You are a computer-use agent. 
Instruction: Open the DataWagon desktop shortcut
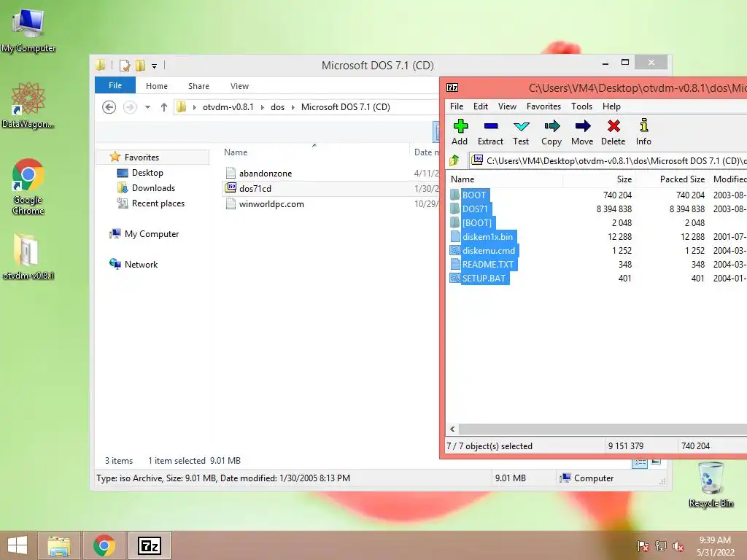pyautogui.click(x=28, y=106)
